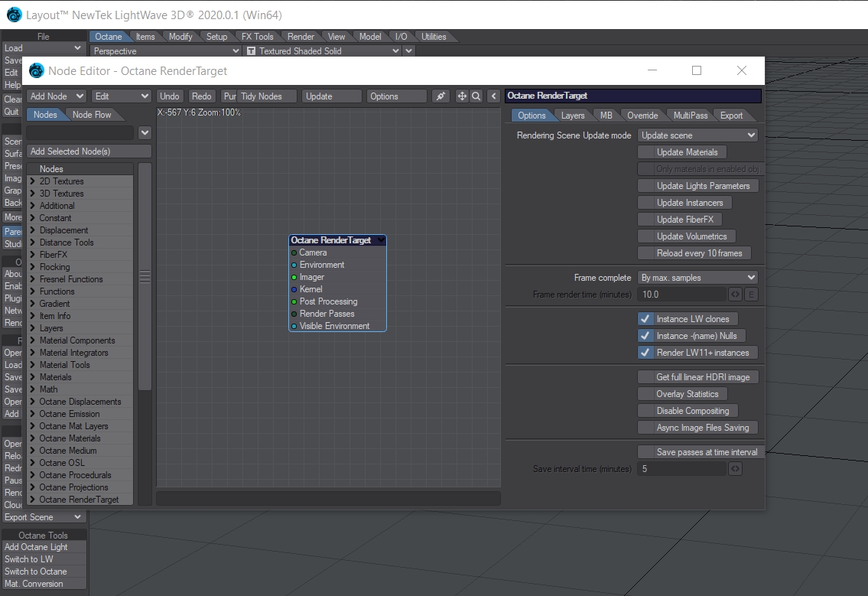Click the node list vertical scrollbar
Screen dimensions: 868x596
coord(145,276)
